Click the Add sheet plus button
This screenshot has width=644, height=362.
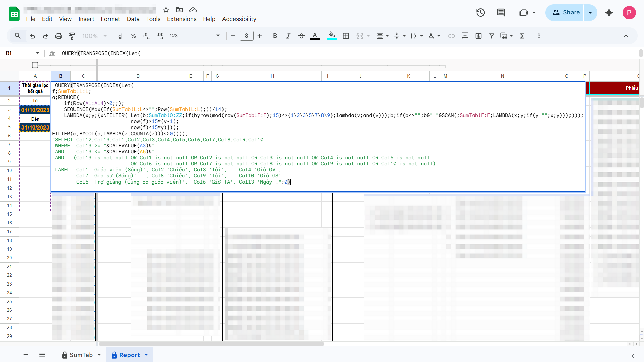tap(26, 355)
